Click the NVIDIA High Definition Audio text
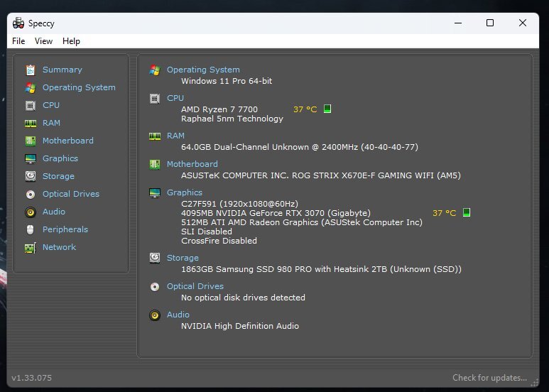 tap(240, 326)
